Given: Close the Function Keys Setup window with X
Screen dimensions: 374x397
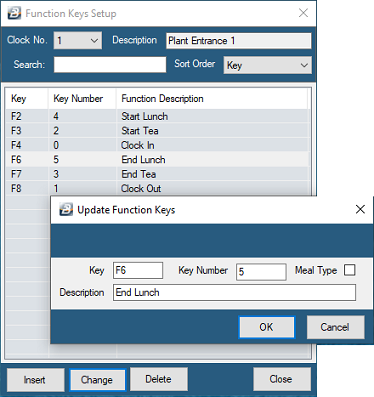Looking at the screenshot, I should (303, 13).
